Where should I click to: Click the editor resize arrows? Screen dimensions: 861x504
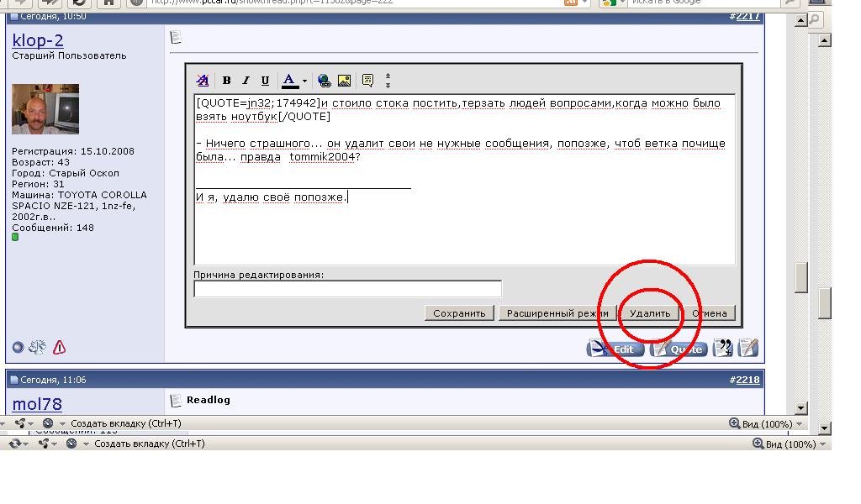pos(388,81)
